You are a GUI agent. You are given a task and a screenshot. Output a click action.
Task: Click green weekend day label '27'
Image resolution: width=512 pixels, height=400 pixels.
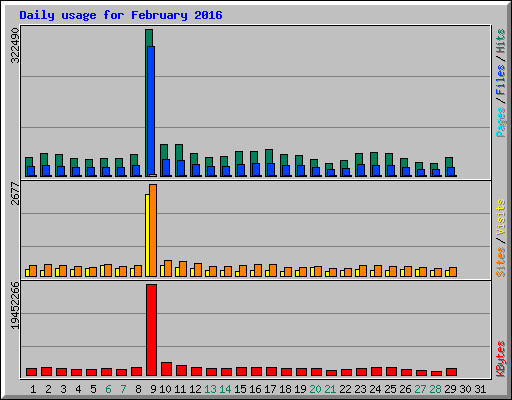point(420,389)
